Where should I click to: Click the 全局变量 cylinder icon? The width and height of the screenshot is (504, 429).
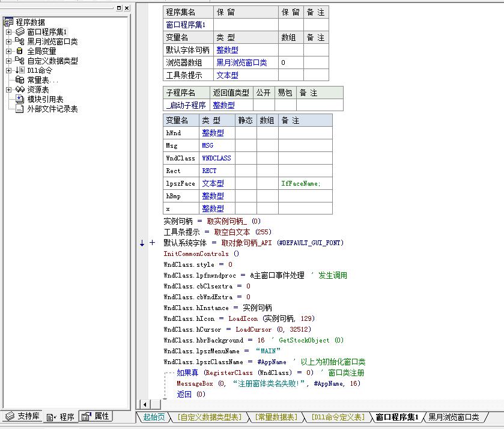pos(20,51)
